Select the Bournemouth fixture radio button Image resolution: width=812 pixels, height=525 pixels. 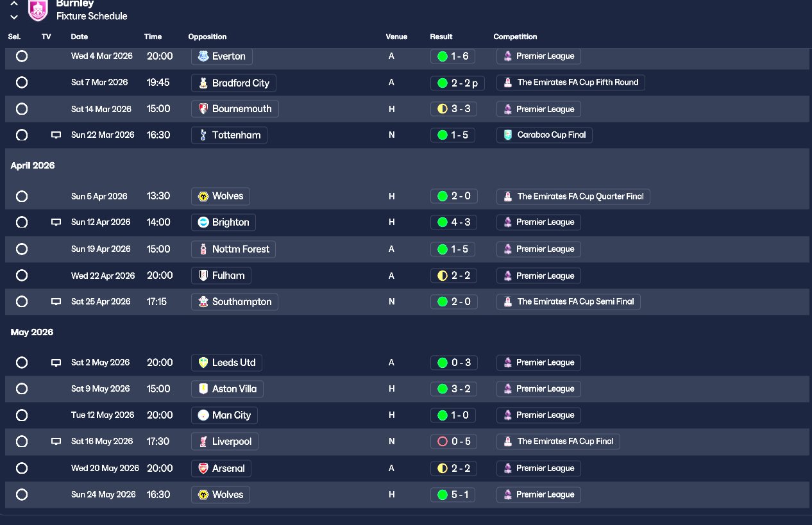tap(22, 109)
